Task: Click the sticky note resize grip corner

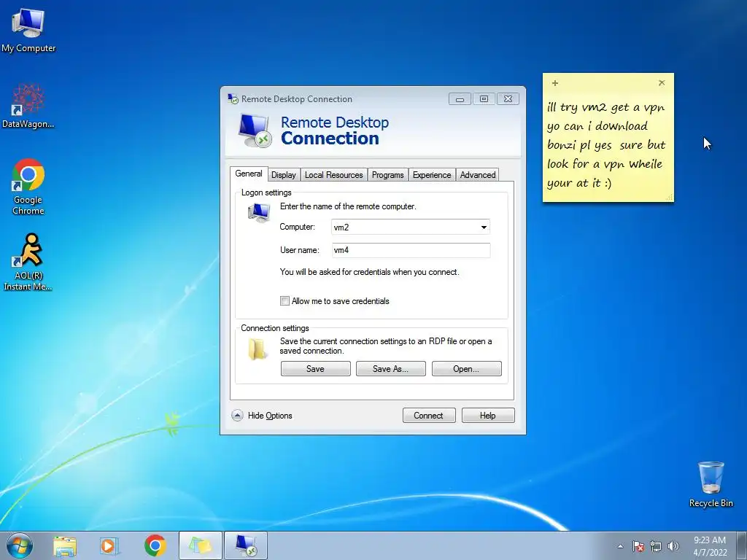Action: click(670, 197)
